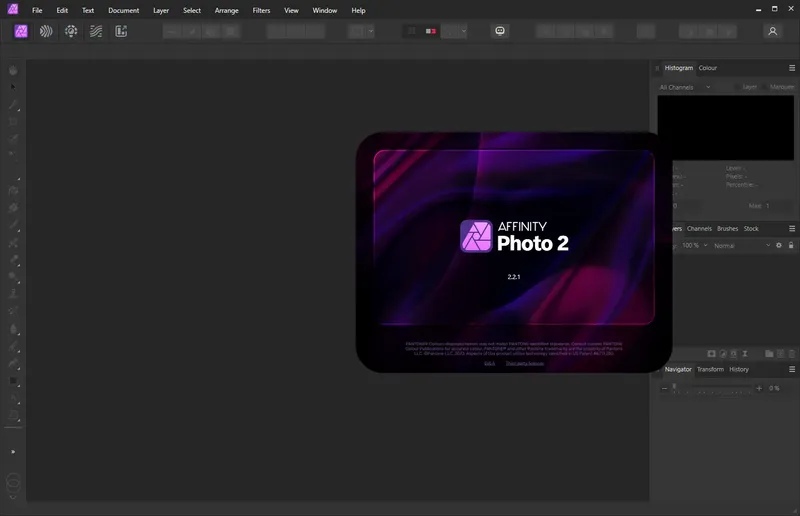Select the Rectangle shape tool
The image size is (800, 516).
pyautogui.click(x=14, y=381)
